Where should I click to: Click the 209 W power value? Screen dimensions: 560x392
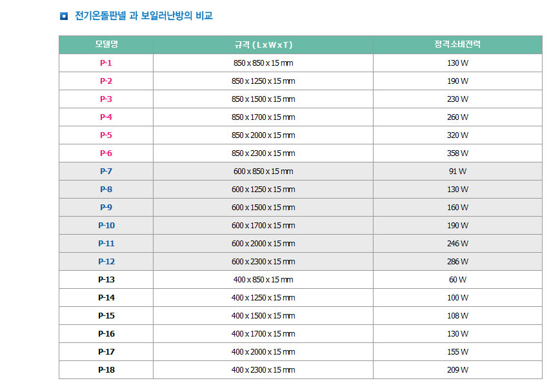(457, 370)
